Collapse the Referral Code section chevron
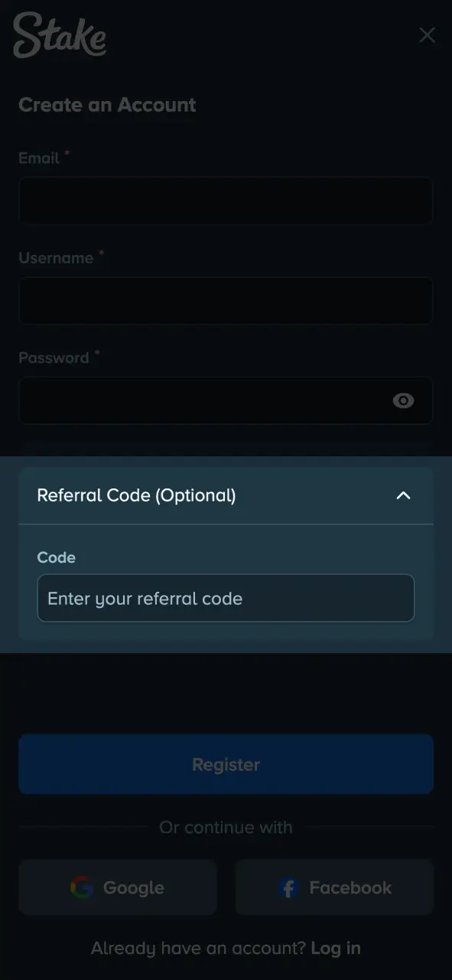Screen dimensions: 452x980 403,495
